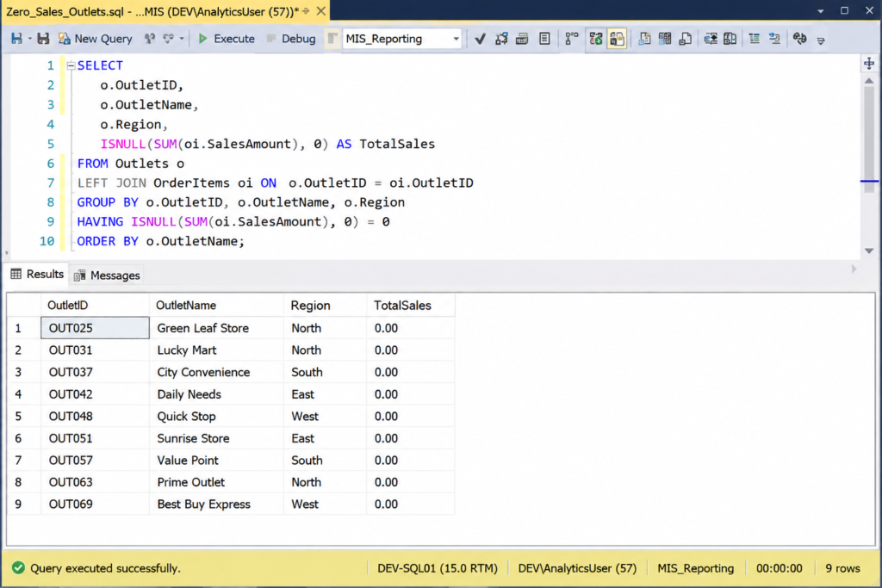Click the results pane scroll right arrow

coord(854,269)
